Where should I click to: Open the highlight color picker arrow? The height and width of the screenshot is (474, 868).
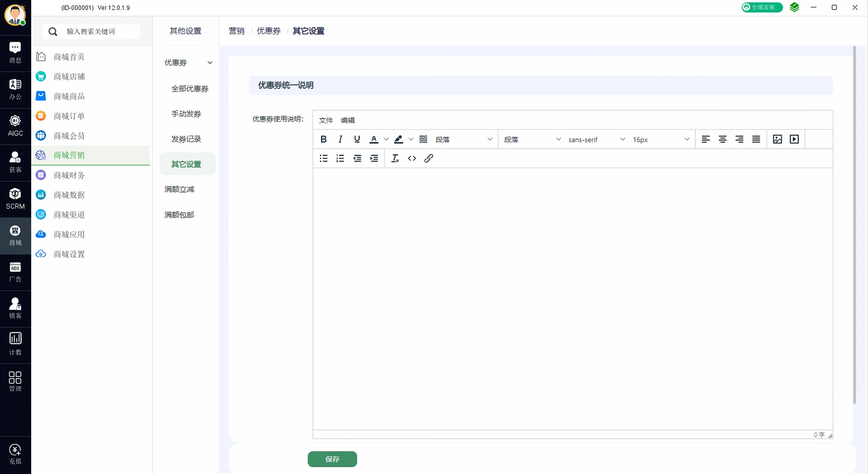pos(411,140)
